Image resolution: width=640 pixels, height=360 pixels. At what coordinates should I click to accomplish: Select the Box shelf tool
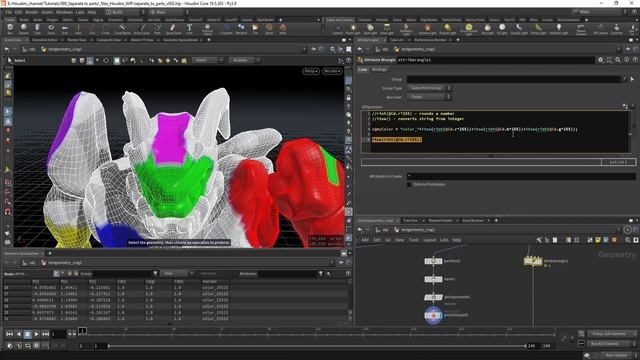tap(10, 29)
